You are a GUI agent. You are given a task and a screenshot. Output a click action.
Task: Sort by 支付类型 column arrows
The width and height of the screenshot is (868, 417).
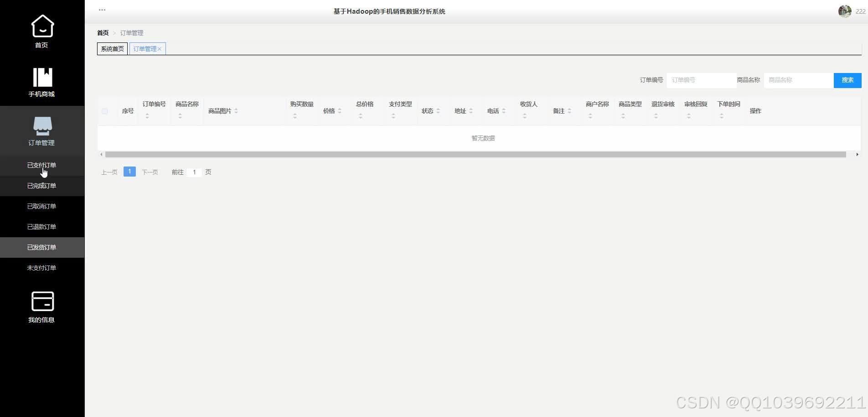pyautogui.click(x=393, y=116)
